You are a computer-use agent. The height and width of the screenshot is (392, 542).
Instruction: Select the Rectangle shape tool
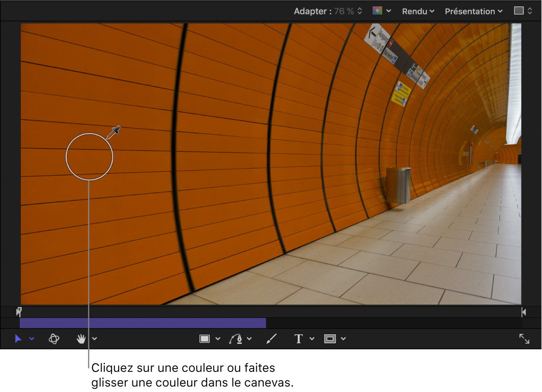click(205, 339)
